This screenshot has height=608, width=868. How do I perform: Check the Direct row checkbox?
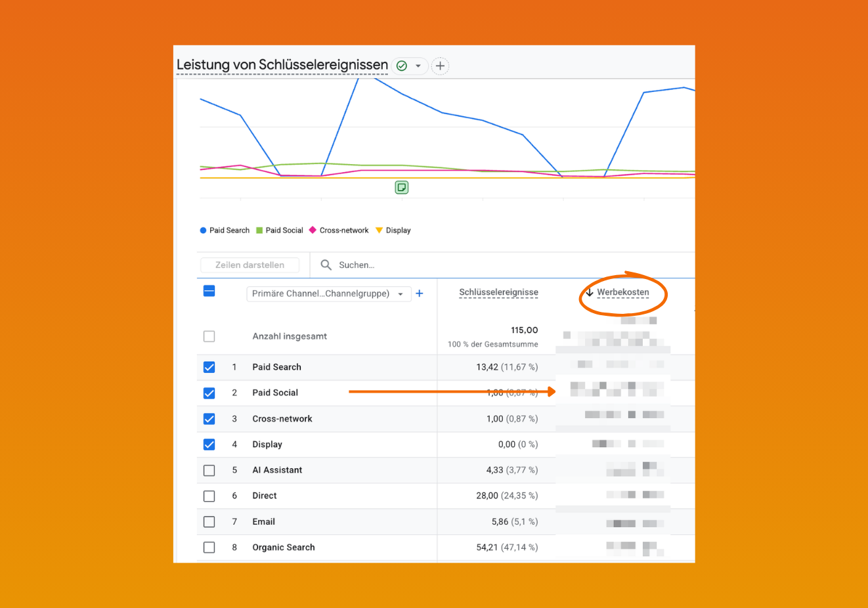(x=209, y=496)
